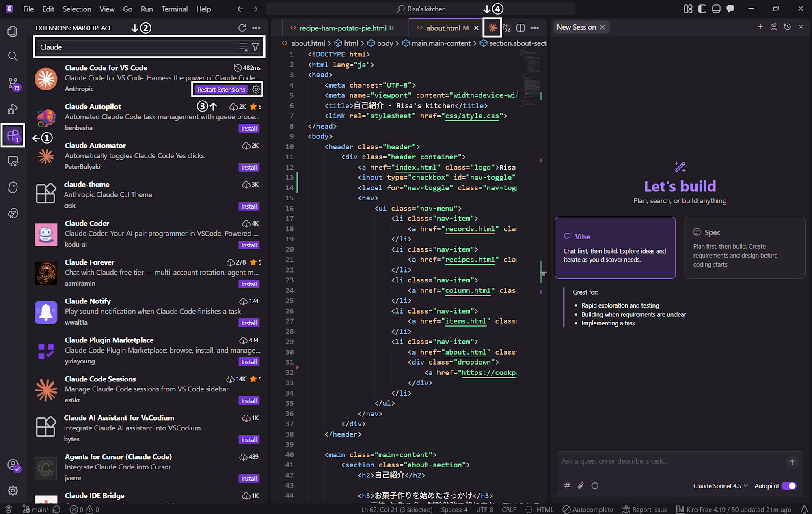Open the Explorer view in activity bar
The height and width of the screenshot is (514, 812).
13,31
